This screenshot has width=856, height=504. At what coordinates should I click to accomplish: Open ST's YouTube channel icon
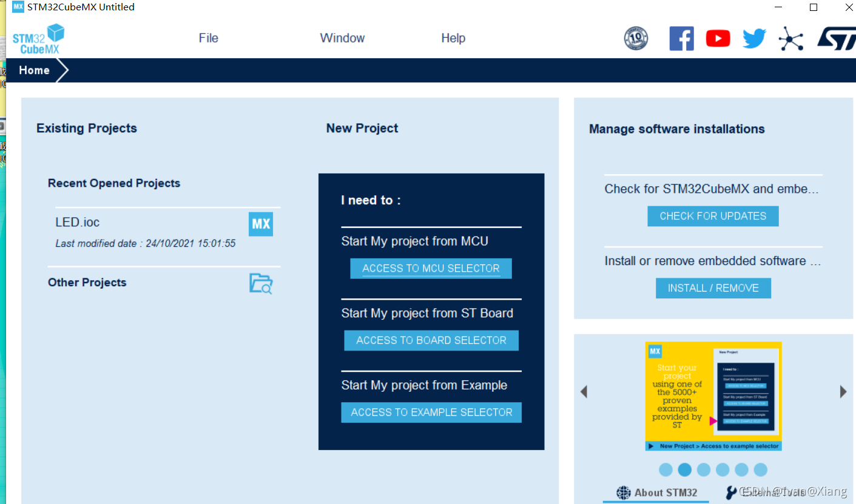click(x=718, y=39)
